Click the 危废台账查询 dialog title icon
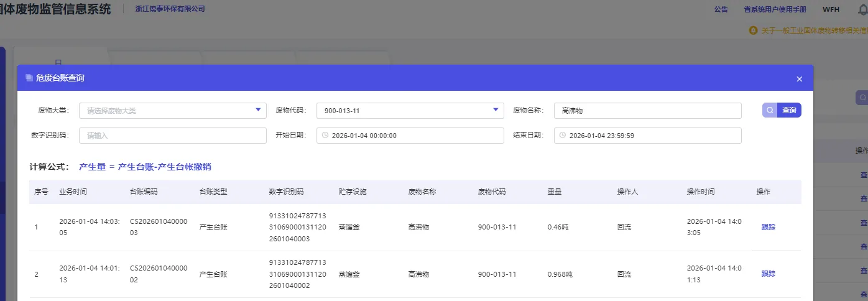 [29, 78]
